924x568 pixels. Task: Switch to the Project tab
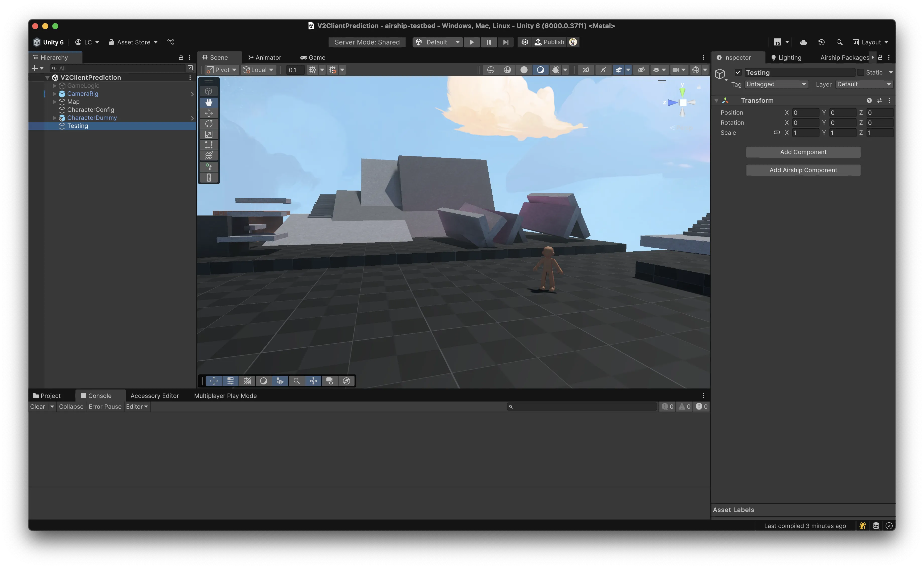pyautogui.click(x=46, y=395)
